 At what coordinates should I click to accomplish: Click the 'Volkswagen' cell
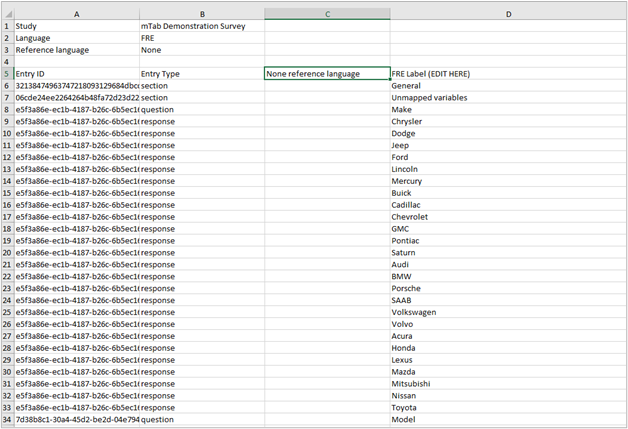[508, 312]
